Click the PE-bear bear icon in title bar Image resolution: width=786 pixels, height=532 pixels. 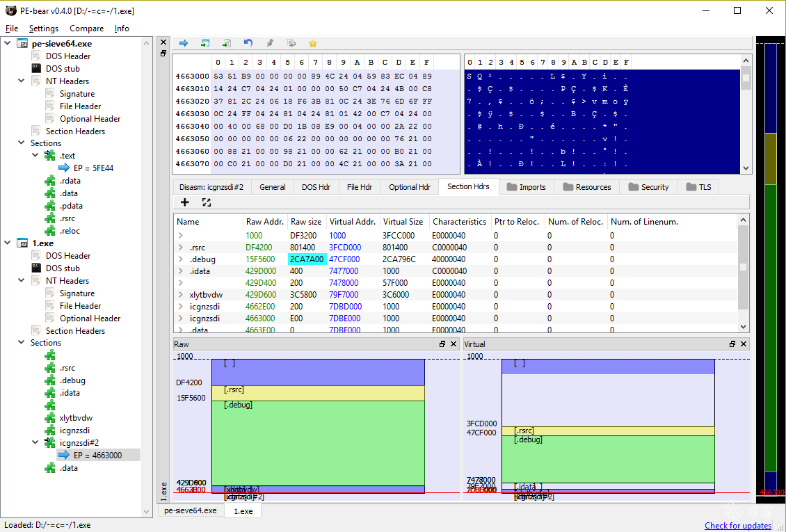(x=11, y=10)
